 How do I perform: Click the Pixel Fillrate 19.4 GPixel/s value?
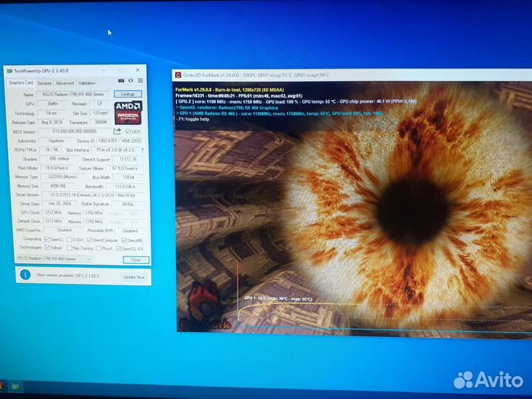[x=57, y=168]
